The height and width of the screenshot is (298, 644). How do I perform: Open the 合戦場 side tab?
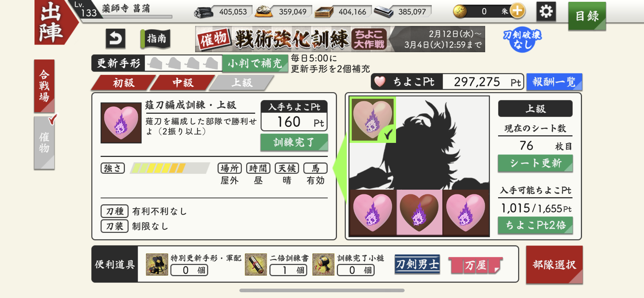pos(44,86)
